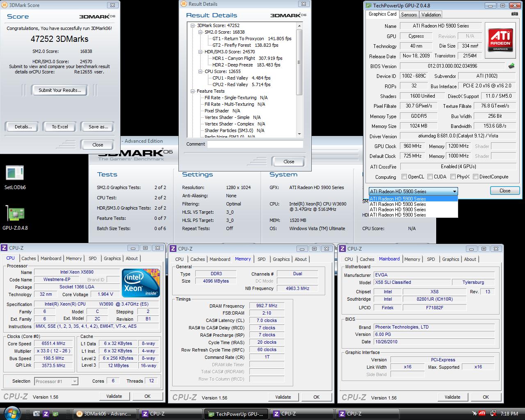
Task: Open Caches tab in the CPU-Z CPU window
Action: tap(29, 258)
